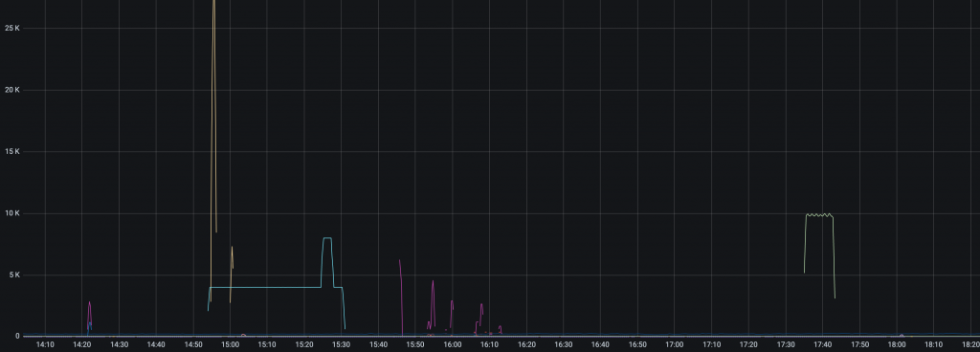Click the 0 y-axis label

(x=17, y=337)
